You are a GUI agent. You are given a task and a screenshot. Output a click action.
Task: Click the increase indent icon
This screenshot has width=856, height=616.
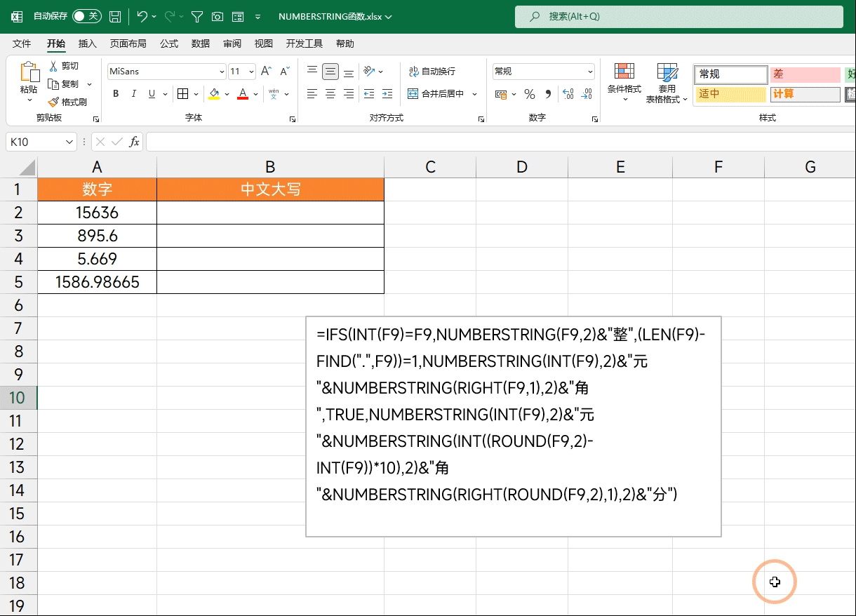point(388,94)
